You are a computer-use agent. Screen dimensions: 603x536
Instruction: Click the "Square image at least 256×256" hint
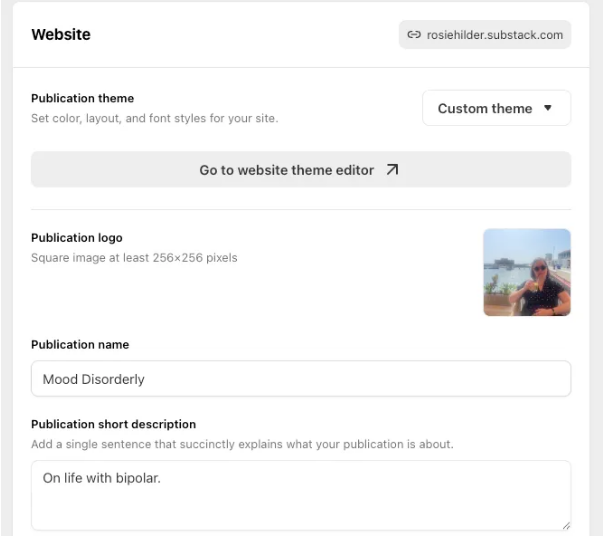tap(134, 258)
